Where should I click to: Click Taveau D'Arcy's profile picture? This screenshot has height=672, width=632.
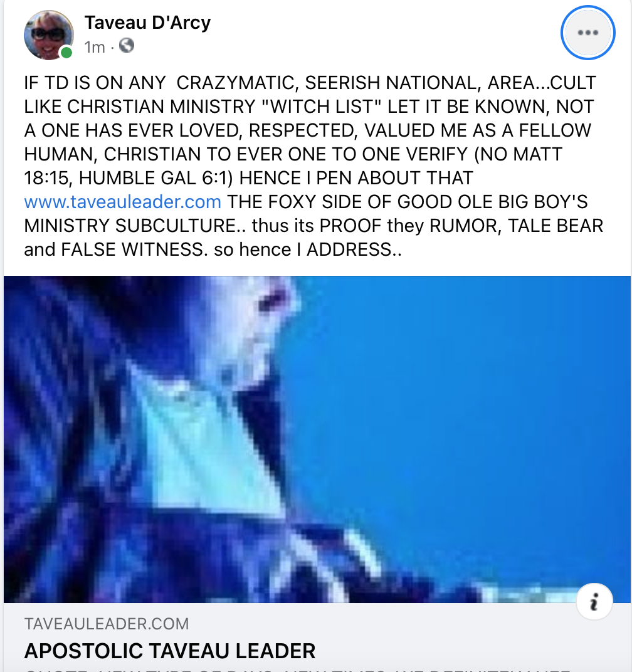click(48, 35)
